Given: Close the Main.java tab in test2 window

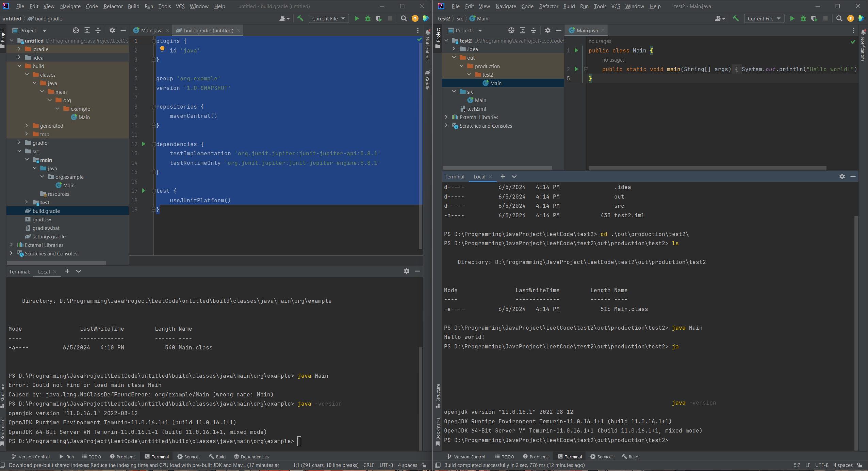Looking at the screenshot, I should click(603, 31).
